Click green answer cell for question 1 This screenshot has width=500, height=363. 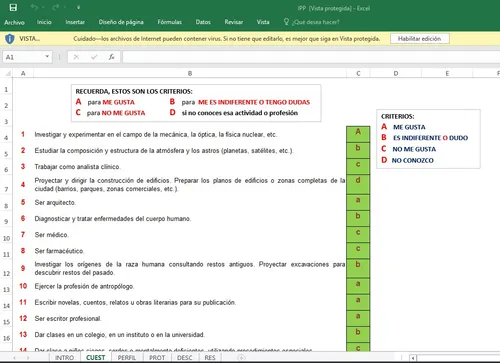[x=358, y=134]
